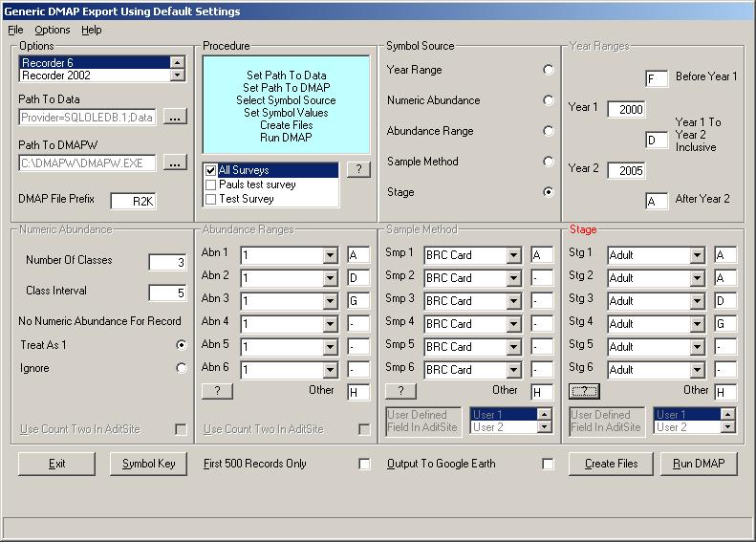Click the Year 1 field

click(626, 110)
